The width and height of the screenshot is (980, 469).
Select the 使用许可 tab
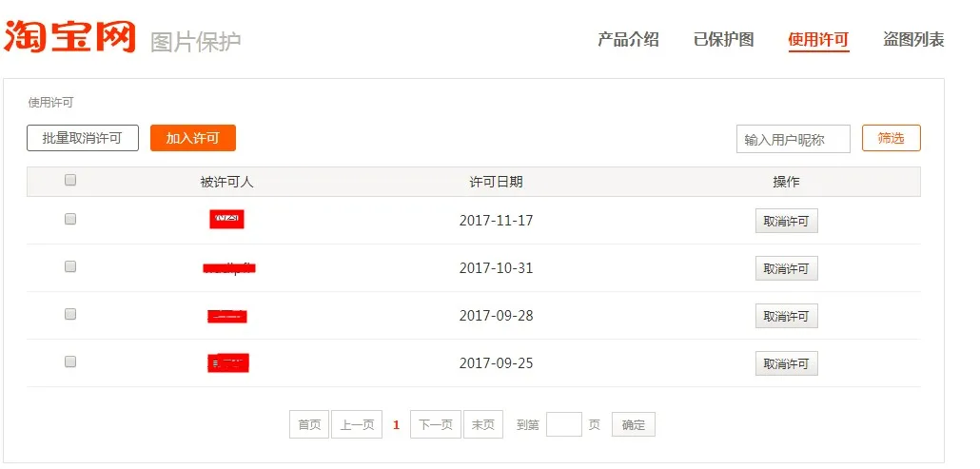[x=819, y=40]
